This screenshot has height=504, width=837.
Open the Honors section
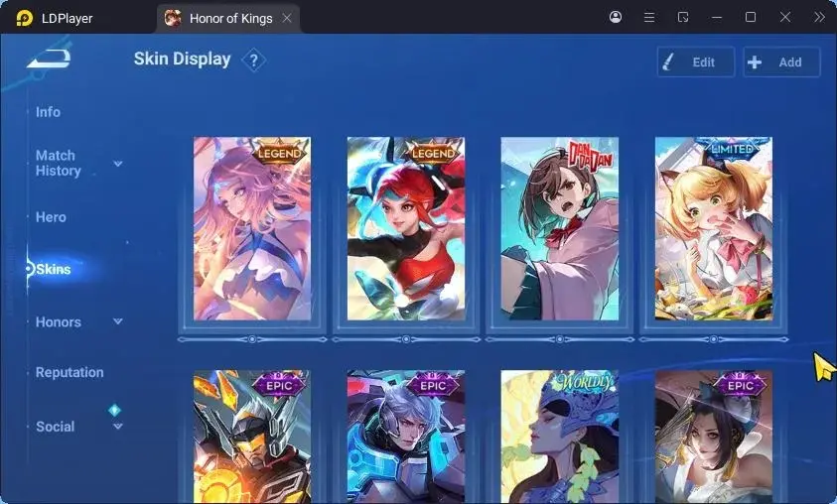[59, 322]
